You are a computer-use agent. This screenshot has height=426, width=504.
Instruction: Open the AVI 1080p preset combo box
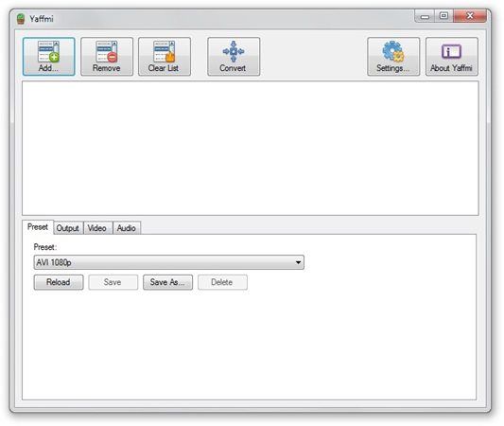[x=168, y=262]
